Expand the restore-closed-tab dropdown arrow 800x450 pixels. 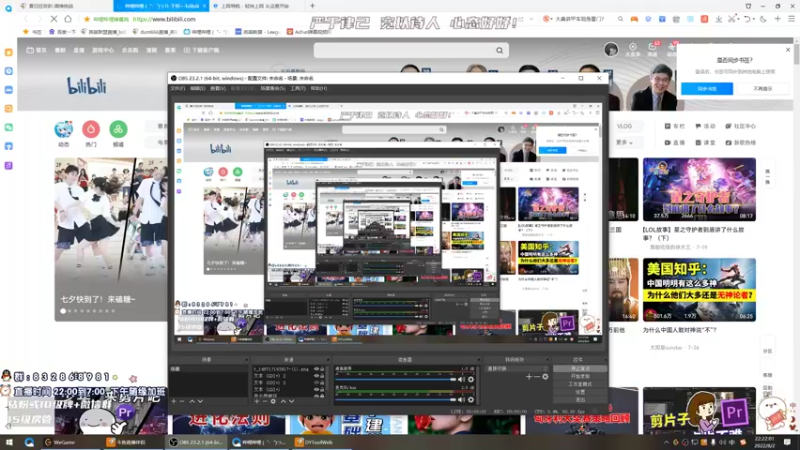[754, 19]
